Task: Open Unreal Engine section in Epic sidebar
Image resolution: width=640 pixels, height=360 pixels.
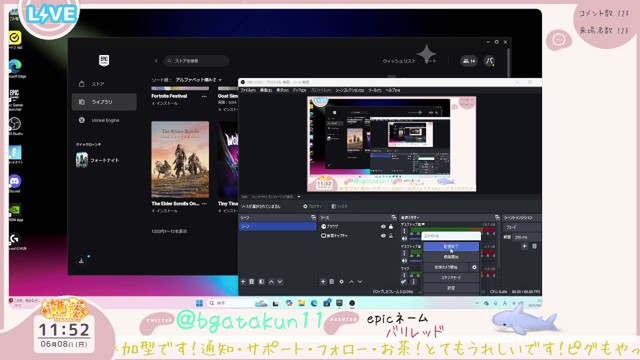Action: (x=104, y=120)
